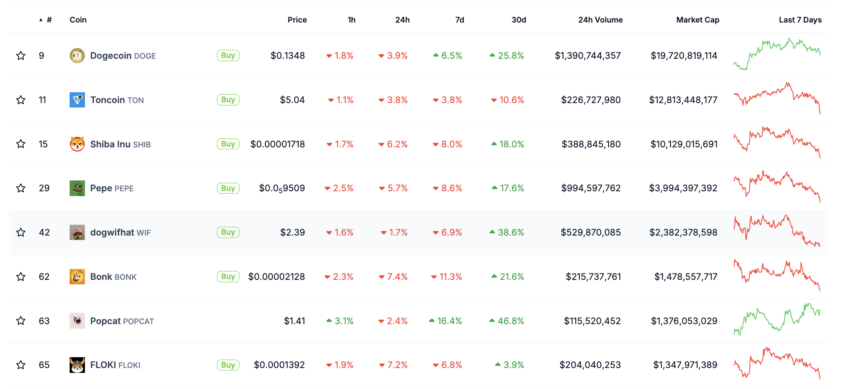Open Bonk's 7-day sparkline chart
The height and width of the screenshot is (389, 850).
(777, 275)
